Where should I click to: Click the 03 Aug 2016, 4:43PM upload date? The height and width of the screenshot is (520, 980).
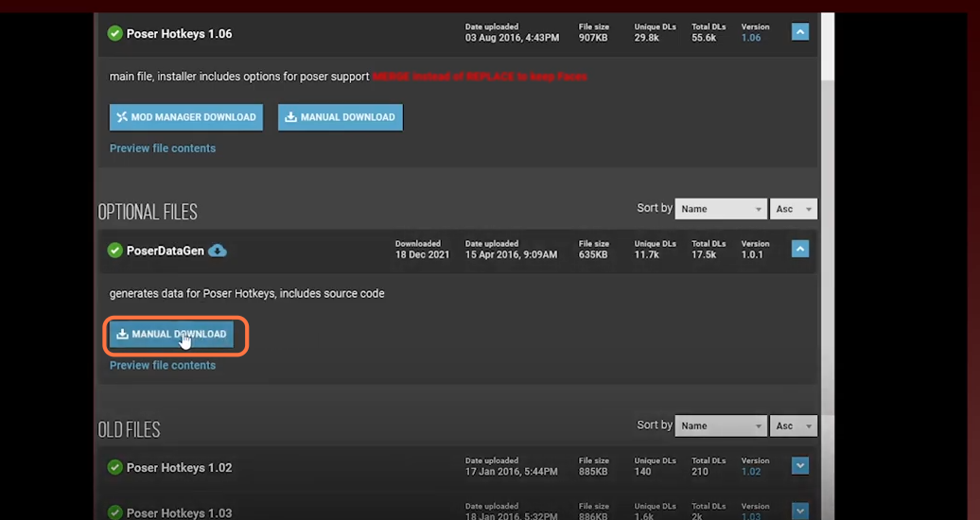pos(512,38)
